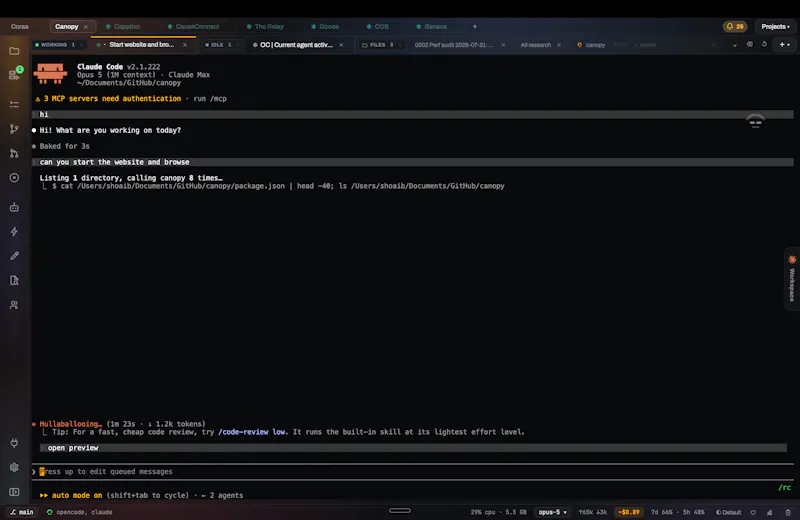The image size is (800, 520).
Task: Click the /rc indicator at bottom right
Action: [x=784, y=487]
